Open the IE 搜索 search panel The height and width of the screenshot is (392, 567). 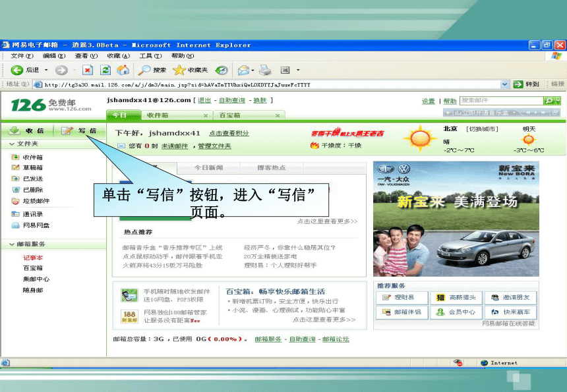click(x=152, y=70)
